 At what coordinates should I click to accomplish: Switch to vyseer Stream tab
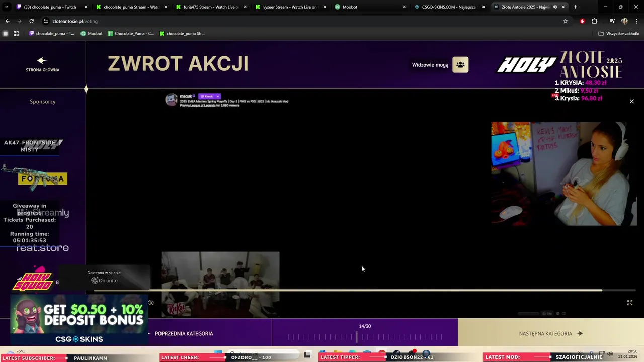[x=290, y=7]
